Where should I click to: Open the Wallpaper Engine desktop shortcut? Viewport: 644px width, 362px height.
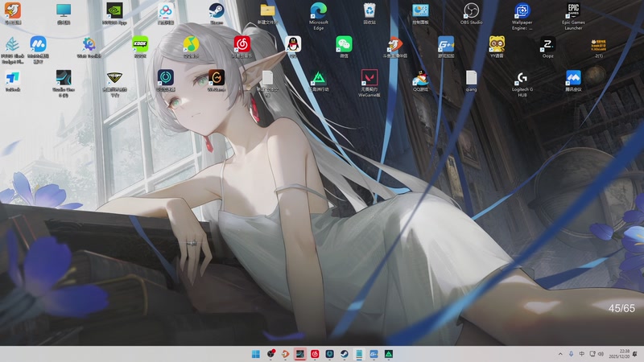(x=522, y=16)
